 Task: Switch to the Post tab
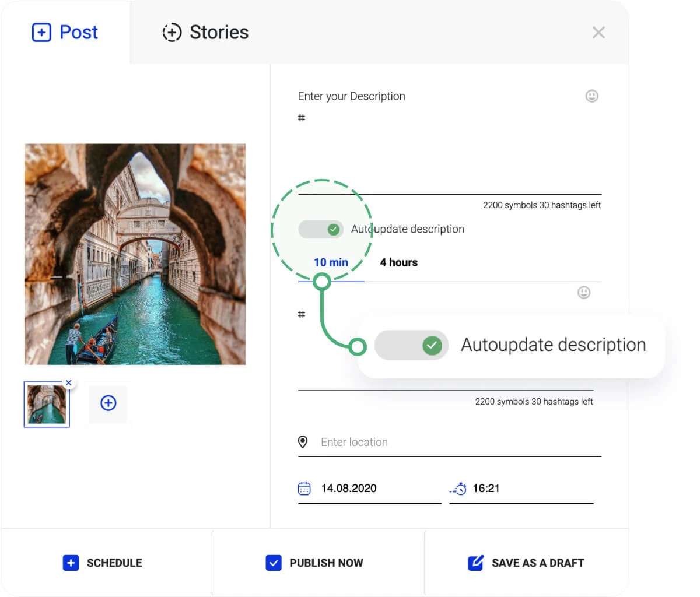coord(65,32)
